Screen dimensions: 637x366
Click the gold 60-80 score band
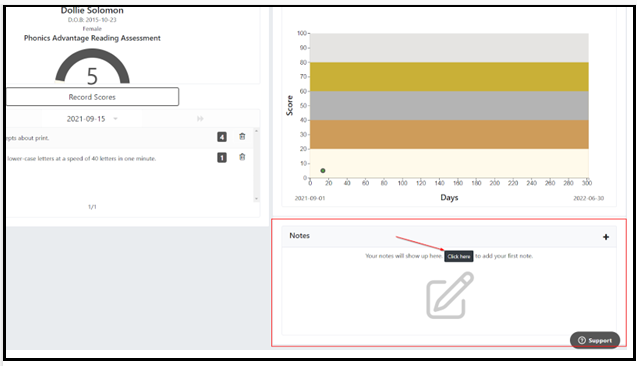[x=449, y=77]
